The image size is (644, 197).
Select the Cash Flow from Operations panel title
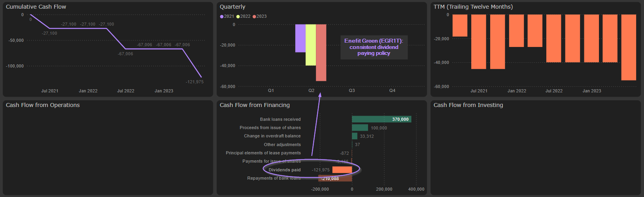(43, 105)
